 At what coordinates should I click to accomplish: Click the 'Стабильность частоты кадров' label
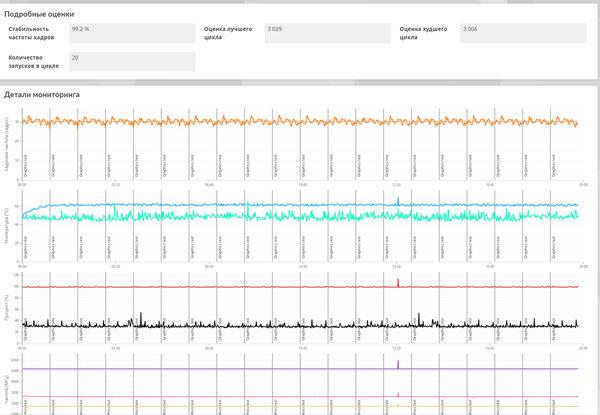click(x=31, y=33)
